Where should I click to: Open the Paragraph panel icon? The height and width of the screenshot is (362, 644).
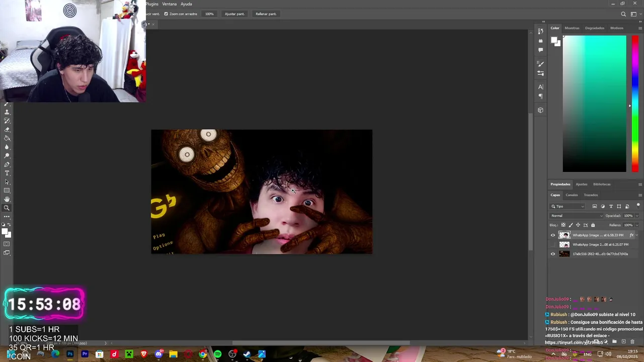(541, 96)
